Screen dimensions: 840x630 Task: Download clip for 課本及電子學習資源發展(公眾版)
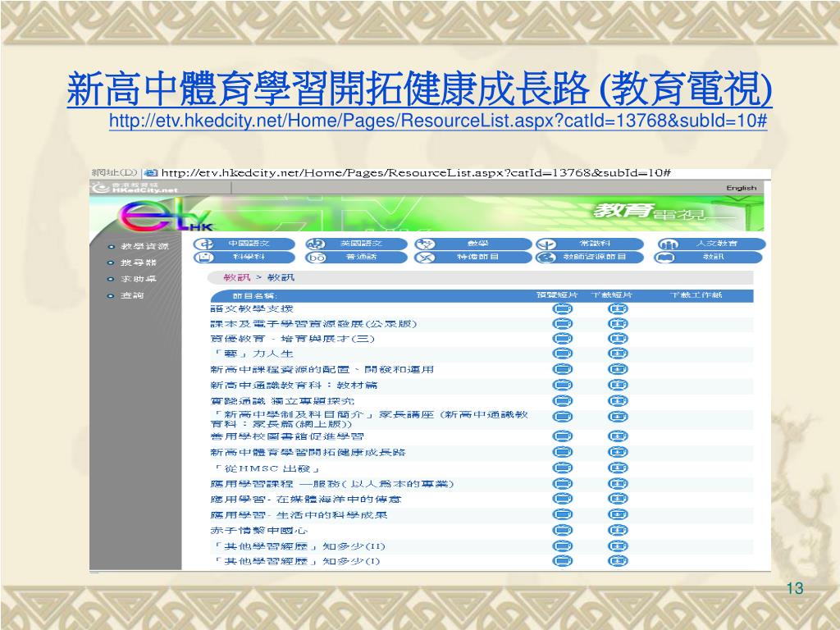618,323
